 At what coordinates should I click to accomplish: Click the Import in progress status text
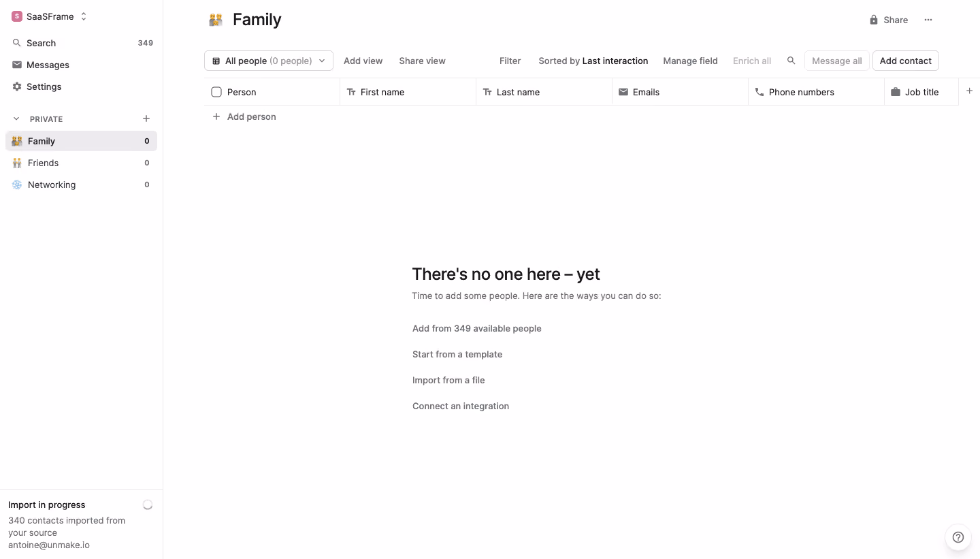pyautogui.click(x=47, y=505)
